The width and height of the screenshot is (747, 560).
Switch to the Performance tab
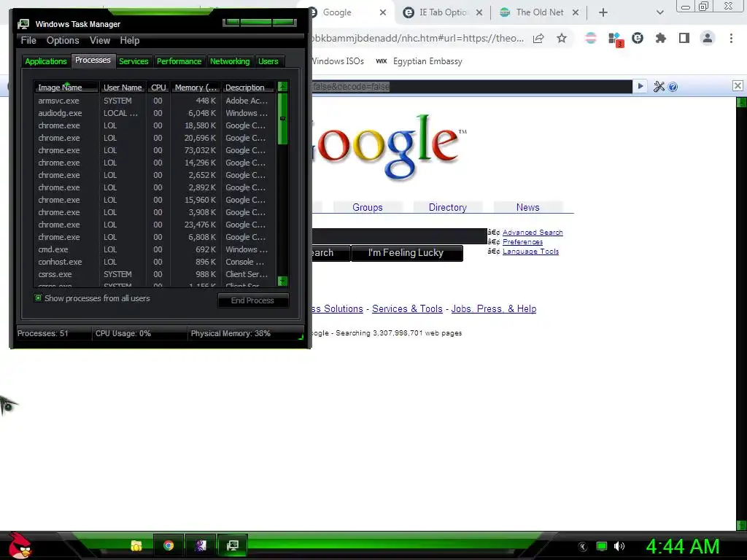[179, 61]
